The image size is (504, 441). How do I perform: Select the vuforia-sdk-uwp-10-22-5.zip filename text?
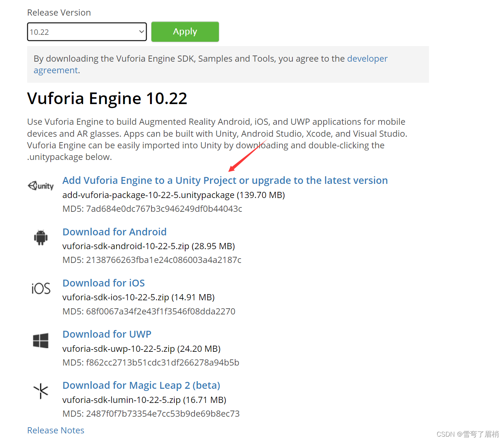click(118, 349)
